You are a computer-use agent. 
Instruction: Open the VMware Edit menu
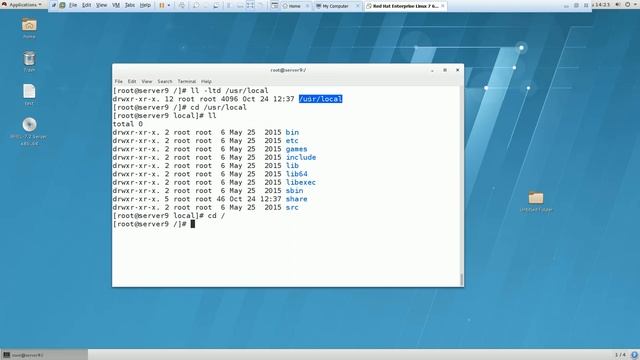(x=87, y=5)
